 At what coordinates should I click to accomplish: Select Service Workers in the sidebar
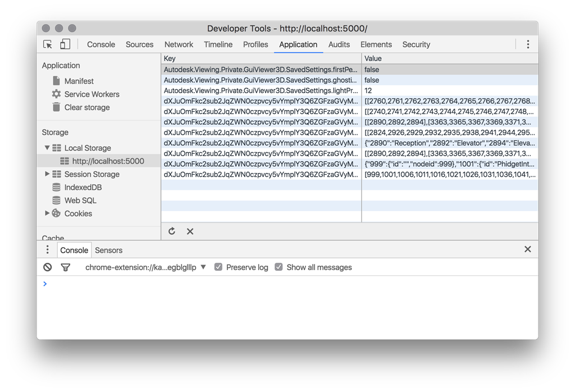click(x=92, y=94)
